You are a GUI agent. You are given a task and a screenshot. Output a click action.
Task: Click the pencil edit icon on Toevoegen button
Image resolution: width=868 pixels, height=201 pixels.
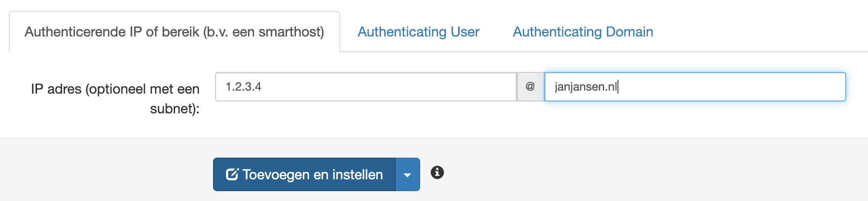pyautogui.click(x=232, y=174)
